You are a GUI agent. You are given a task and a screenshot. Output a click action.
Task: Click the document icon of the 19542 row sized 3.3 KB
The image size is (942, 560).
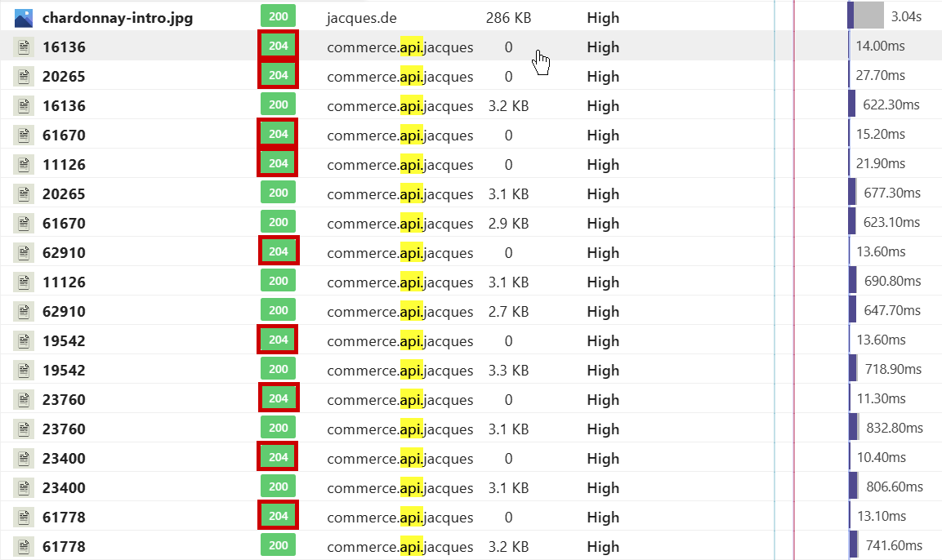tap(24, 371)
